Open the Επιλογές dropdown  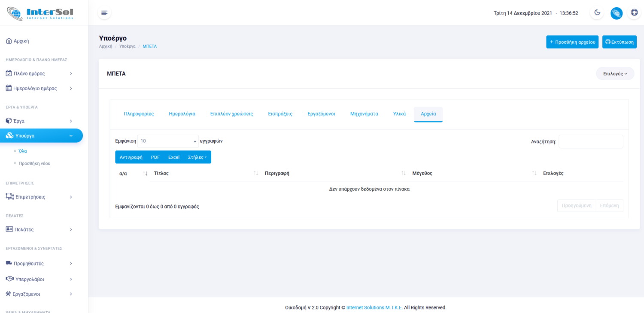615,74
